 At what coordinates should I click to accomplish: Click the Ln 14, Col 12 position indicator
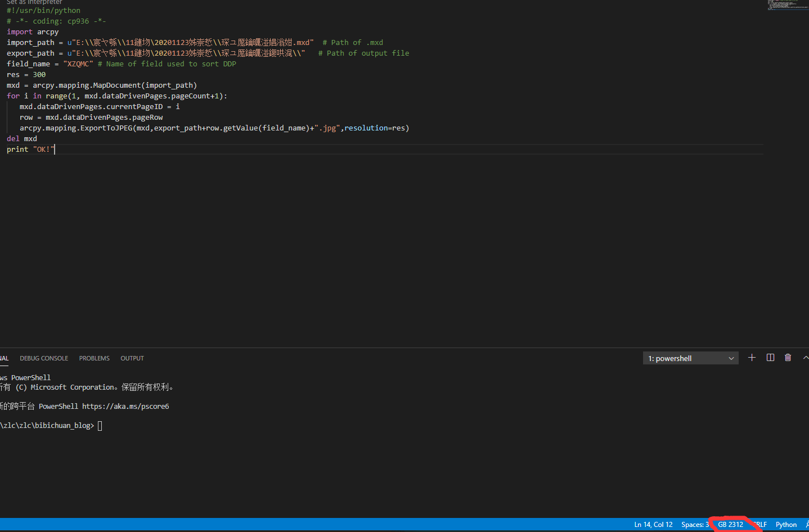coord(653,525)
